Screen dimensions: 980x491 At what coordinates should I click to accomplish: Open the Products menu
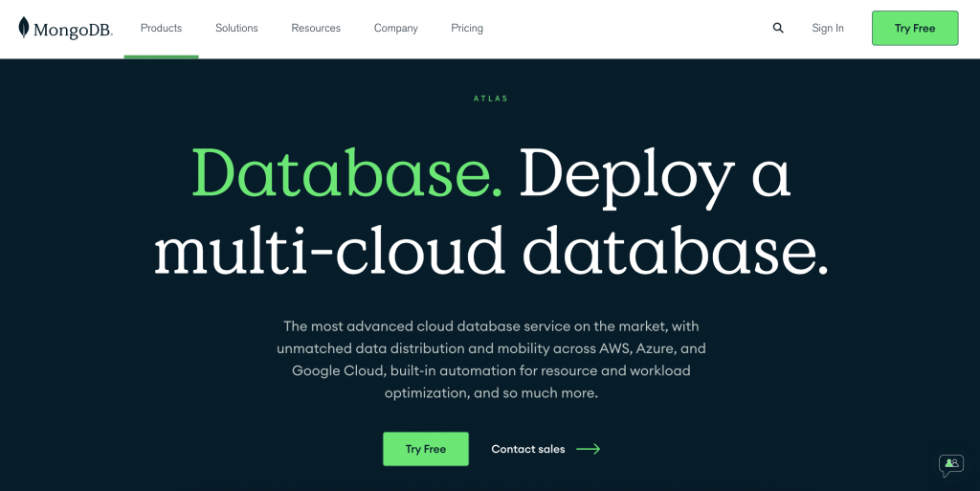pyautogui.click(x=161, y=28)
